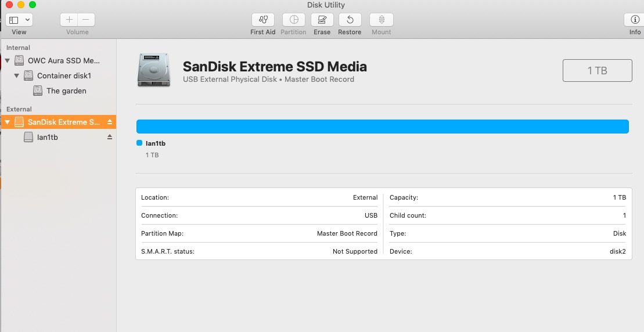Open the View sidebar dropdown

(19, 20)
